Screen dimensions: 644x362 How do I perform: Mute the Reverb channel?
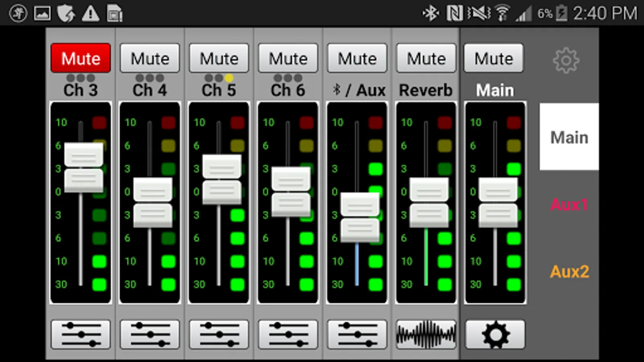[x=426, y=58]
